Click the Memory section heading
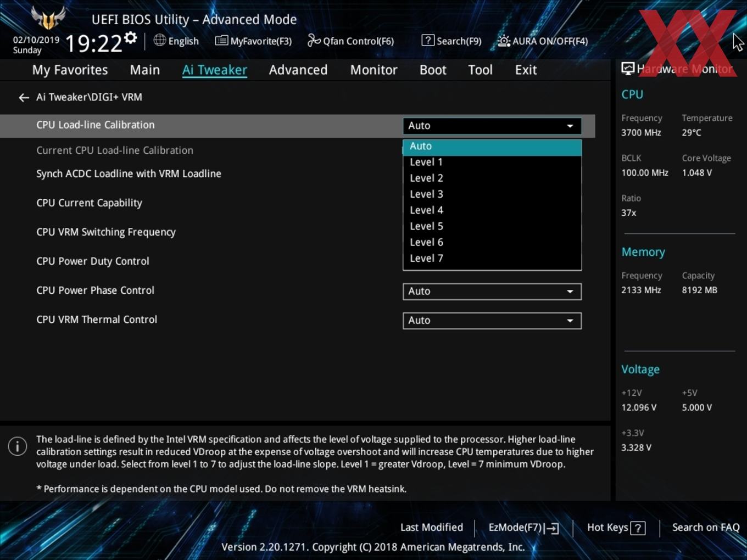The image size is (747, 560). pyautogui.click(x=643, y=252)
